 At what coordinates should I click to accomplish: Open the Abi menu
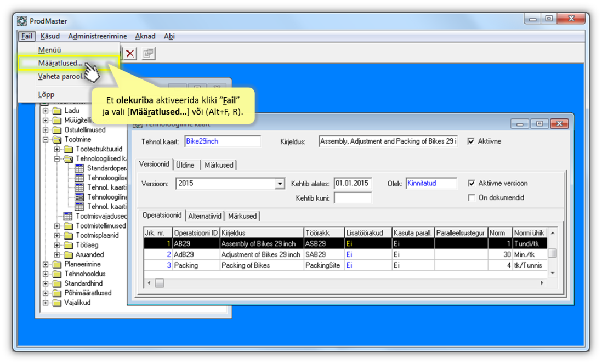coord(169,36)
